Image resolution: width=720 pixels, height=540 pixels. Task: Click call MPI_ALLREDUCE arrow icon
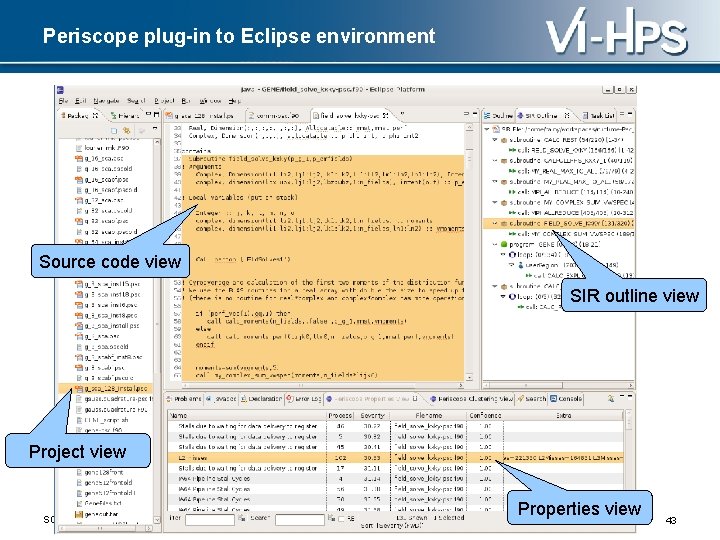[x=512, y=213]
